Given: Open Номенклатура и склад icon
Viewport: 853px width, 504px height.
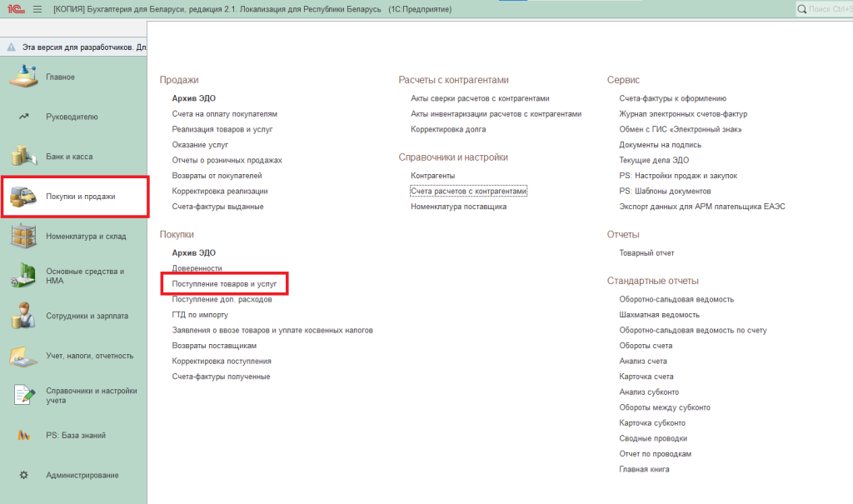Looking at the screenshot, I should click(23, 236).
